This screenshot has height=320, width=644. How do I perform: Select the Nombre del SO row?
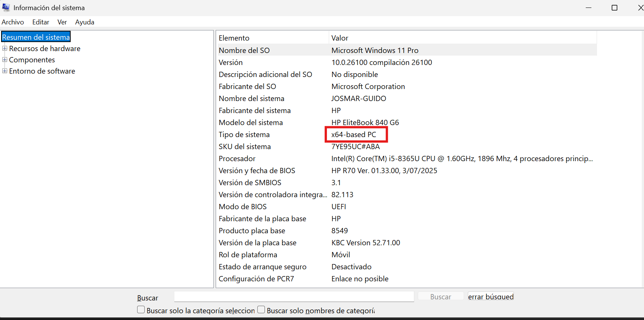pyautogui.click(x=244, y=50)
